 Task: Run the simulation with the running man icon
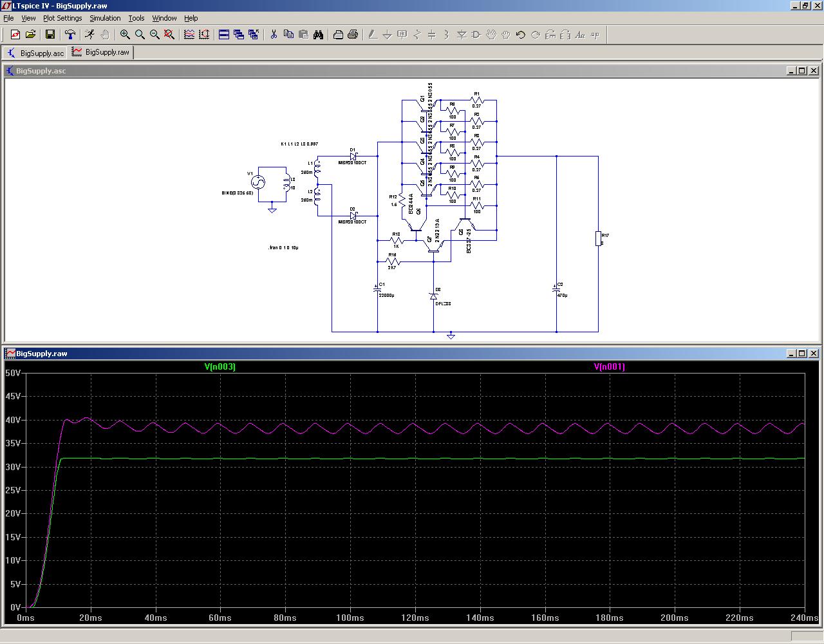[x=89, y=35]
